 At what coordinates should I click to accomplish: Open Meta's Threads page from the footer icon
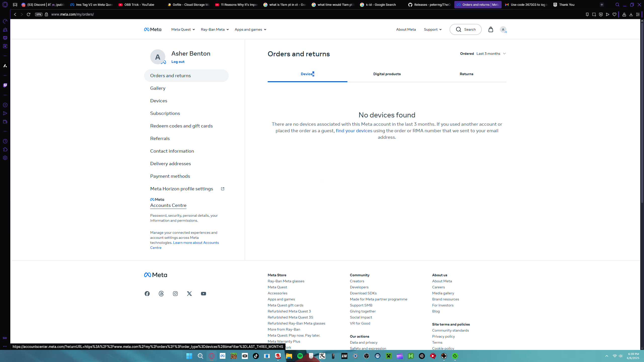(161, 294)
